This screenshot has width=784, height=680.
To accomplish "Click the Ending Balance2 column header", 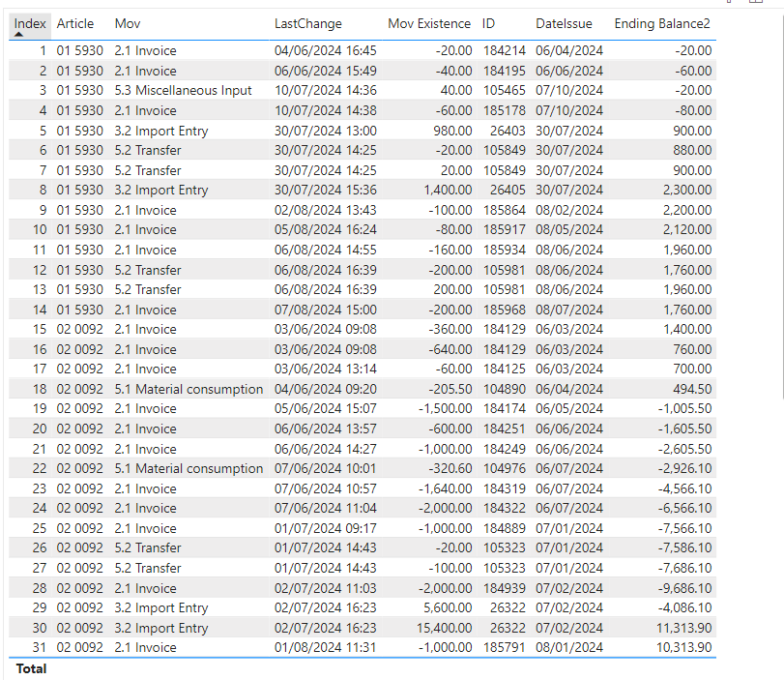I will click(x=662, y=23).
